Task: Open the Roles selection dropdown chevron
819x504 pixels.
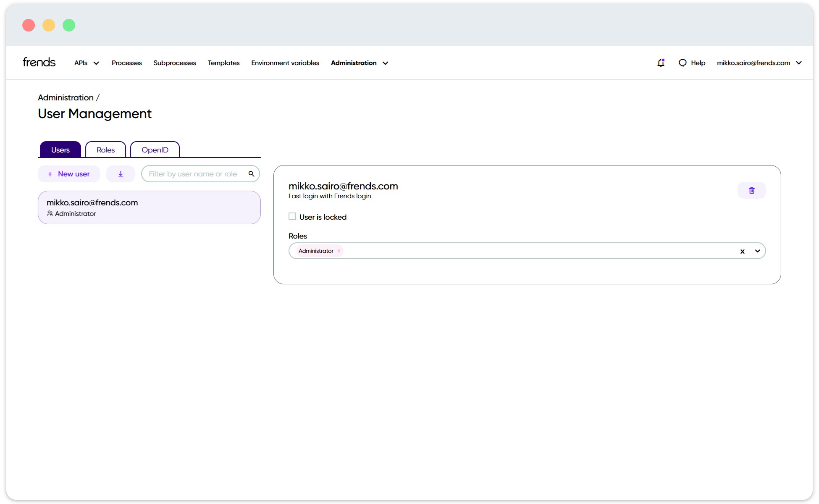Action: pos(758,251)
